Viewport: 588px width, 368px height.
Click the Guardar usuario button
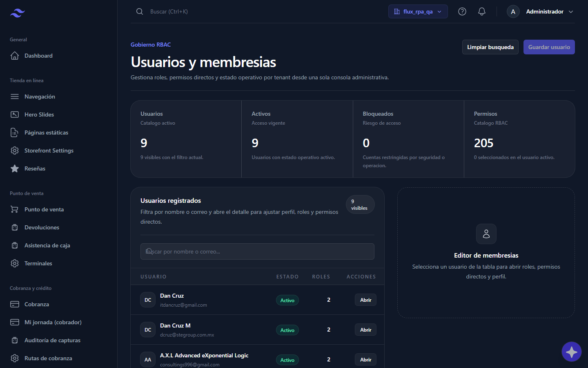(549, 47)
